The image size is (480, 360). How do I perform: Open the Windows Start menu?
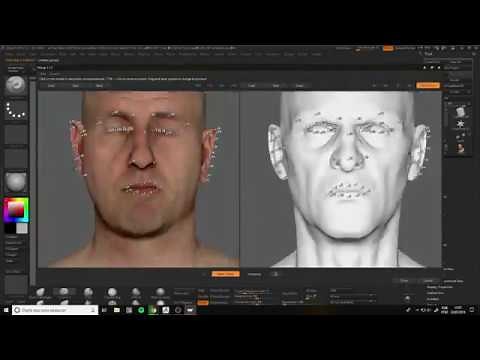(6, 310)
